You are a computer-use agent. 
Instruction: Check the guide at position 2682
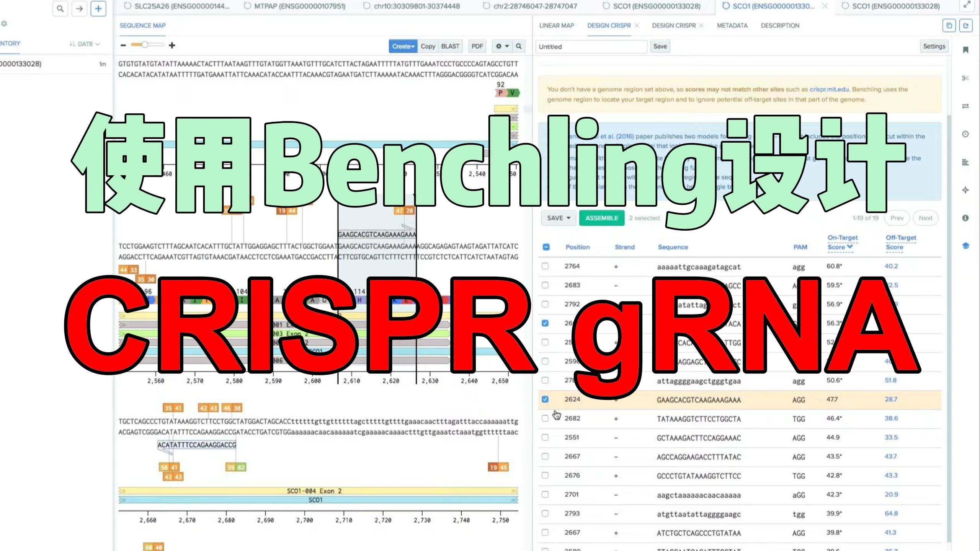(x=545, y=418)
